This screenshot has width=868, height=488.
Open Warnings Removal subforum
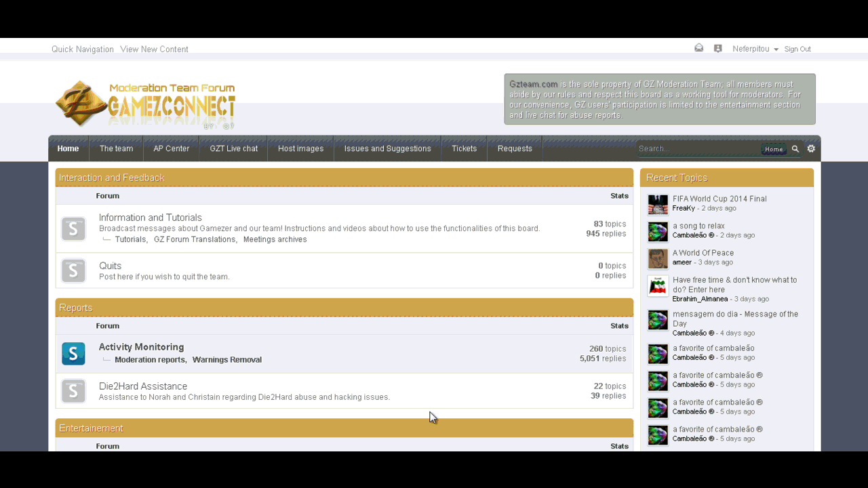[227, 360]
